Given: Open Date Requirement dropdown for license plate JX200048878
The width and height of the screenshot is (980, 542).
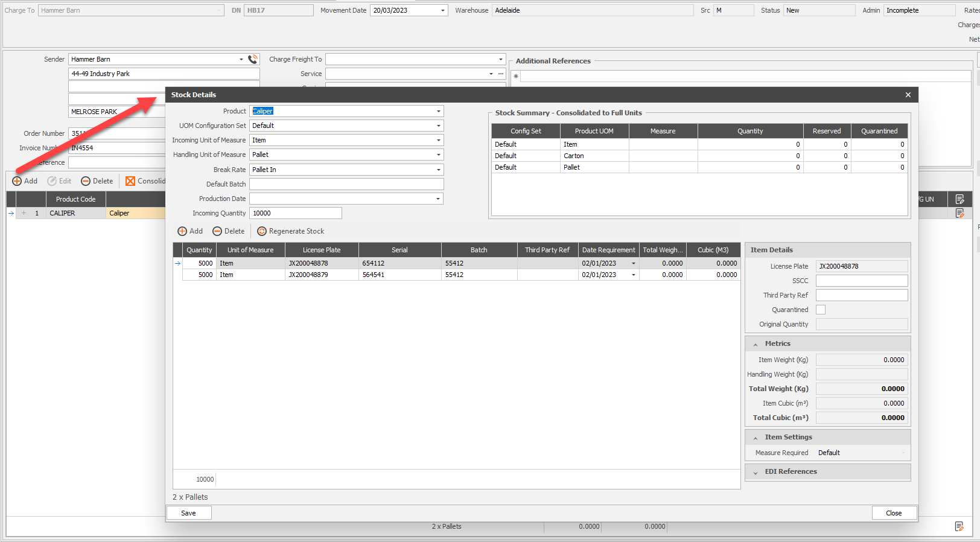Looking at the screenshot, I should [x=634, y=263].
